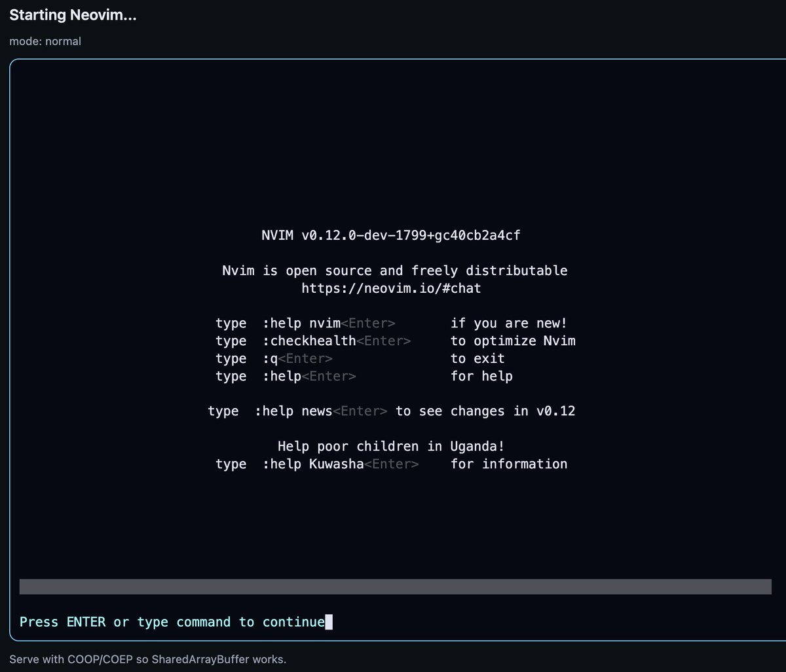Click "for help" text
786x672 pixels.
tap(481, 377)
